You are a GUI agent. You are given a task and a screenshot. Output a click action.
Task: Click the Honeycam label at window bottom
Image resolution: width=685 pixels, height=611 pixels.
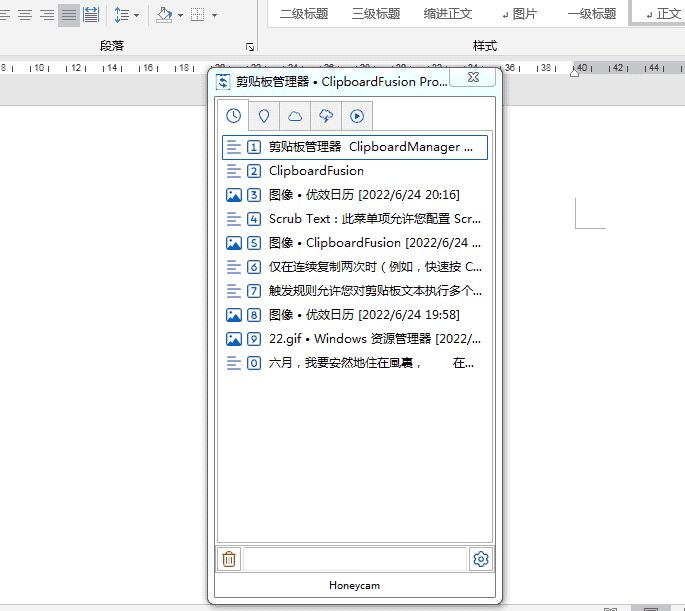354,585
